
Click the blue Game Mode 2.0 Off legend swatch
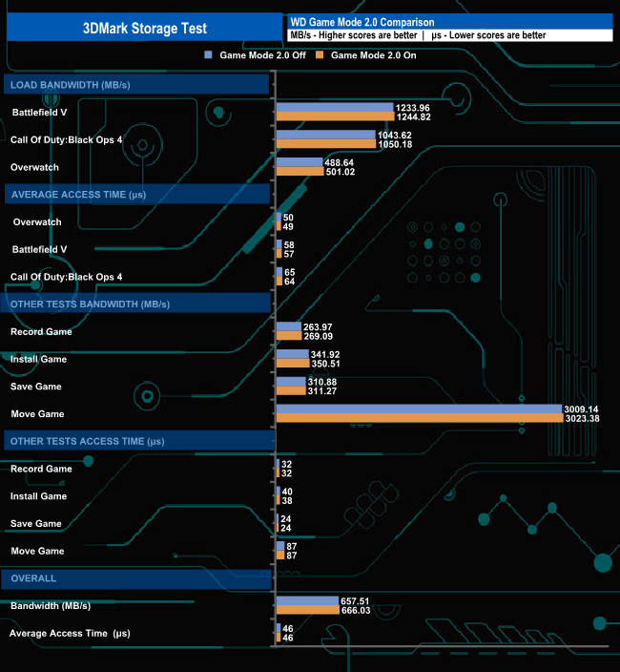tap(208, 54)
